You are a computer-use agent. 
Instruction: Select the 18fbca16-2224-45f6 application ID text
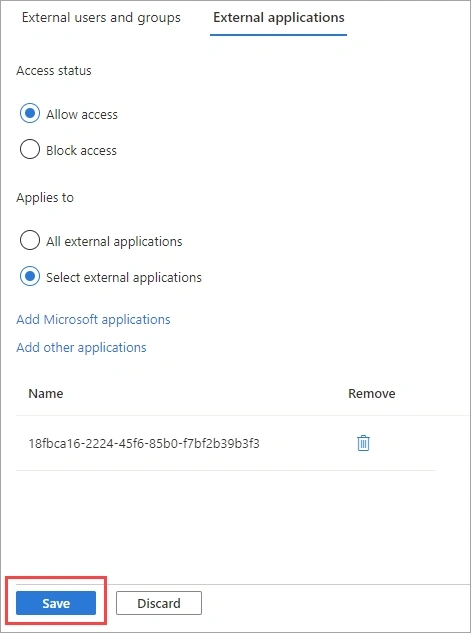[144, 444]
